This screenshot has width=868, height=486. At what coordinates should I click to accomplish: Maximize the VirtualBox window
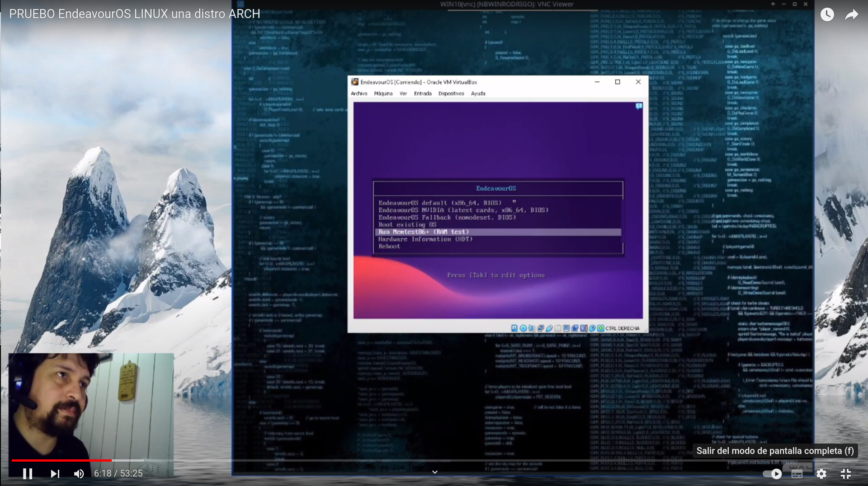click(x=618, y=82)
